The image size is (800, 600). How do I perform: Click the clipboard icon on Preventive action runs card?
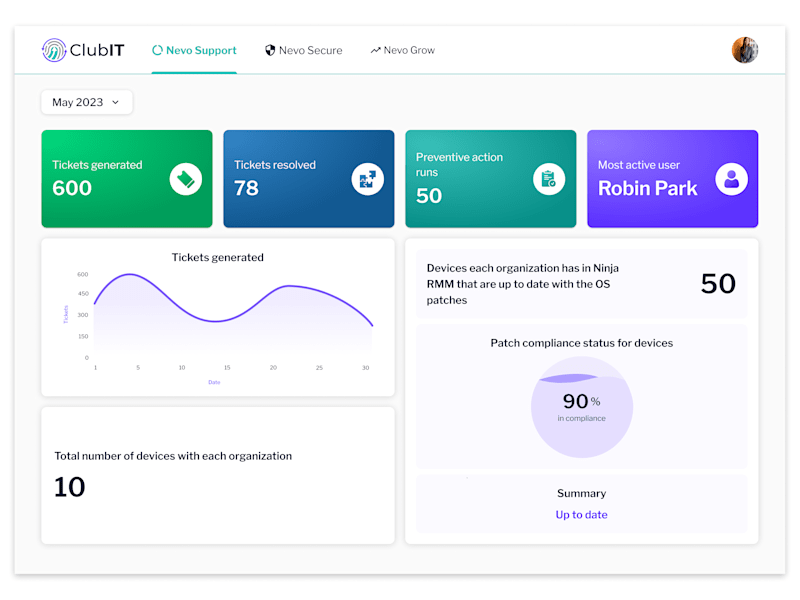pos(549,179)
